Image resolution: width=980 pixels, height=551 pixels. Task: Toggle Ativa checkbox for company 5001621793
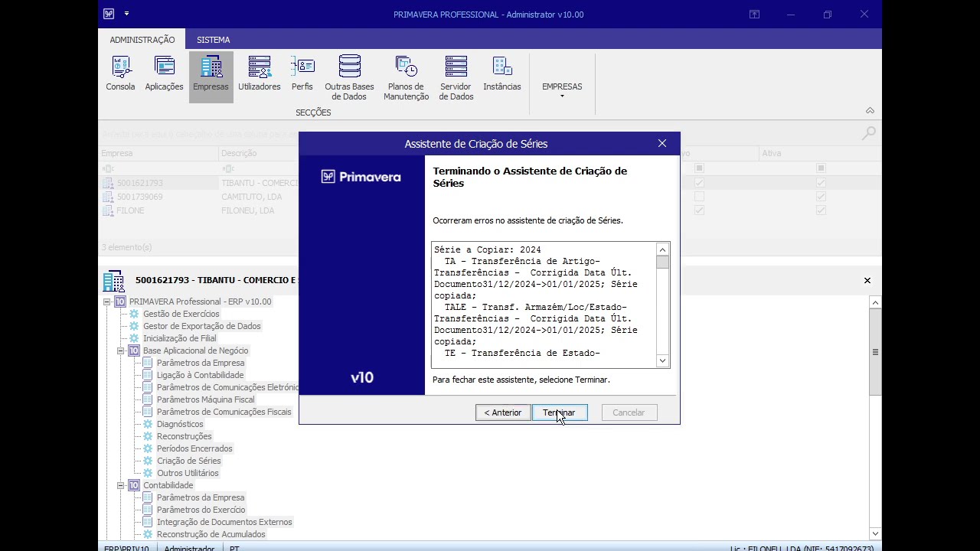coord(821,183)
